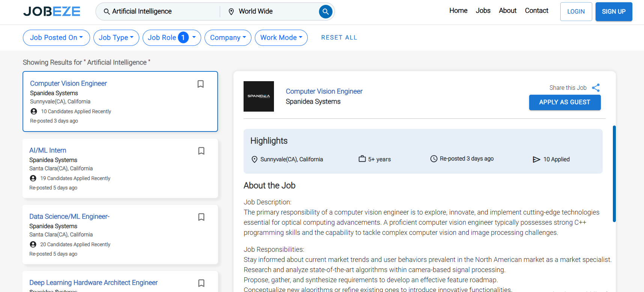The height and width of the screenshot is (292, 644).
Task: Click Re-posted 3 days ago in Highlights
Action: (467, 159)
